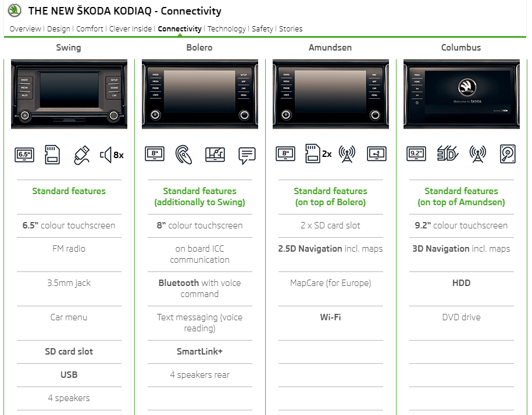
Task: Click the Amundsen Wi-Fi antenna icon
Action: click(x=347, y=154)
